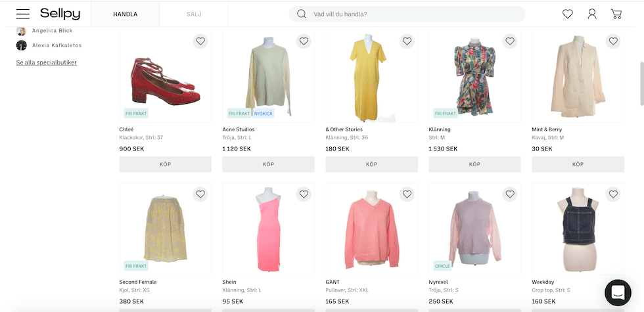Click the Sellpy logo
This screenshot has width=644, height=312.
[x=60, y=14]
